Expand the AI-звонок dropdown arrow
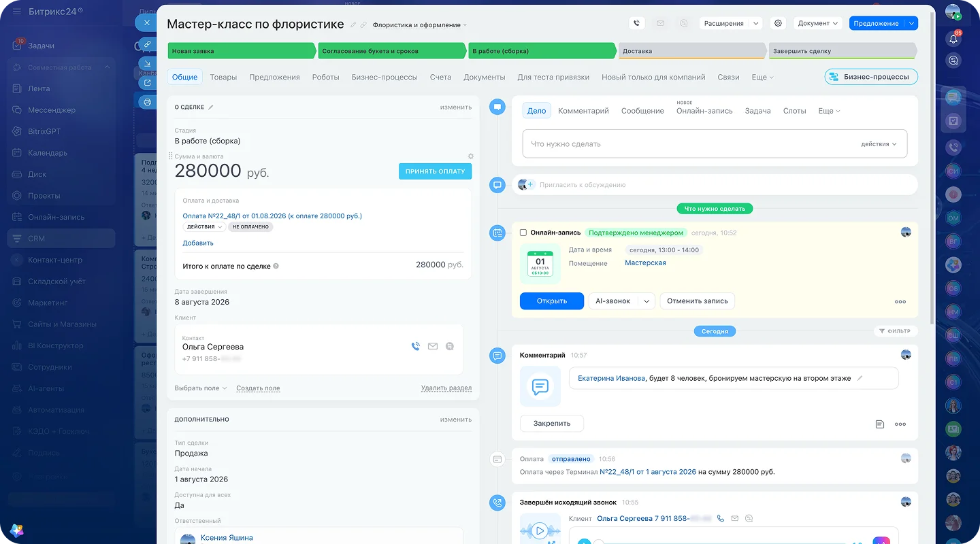980x544 pixels. point(647,301)
